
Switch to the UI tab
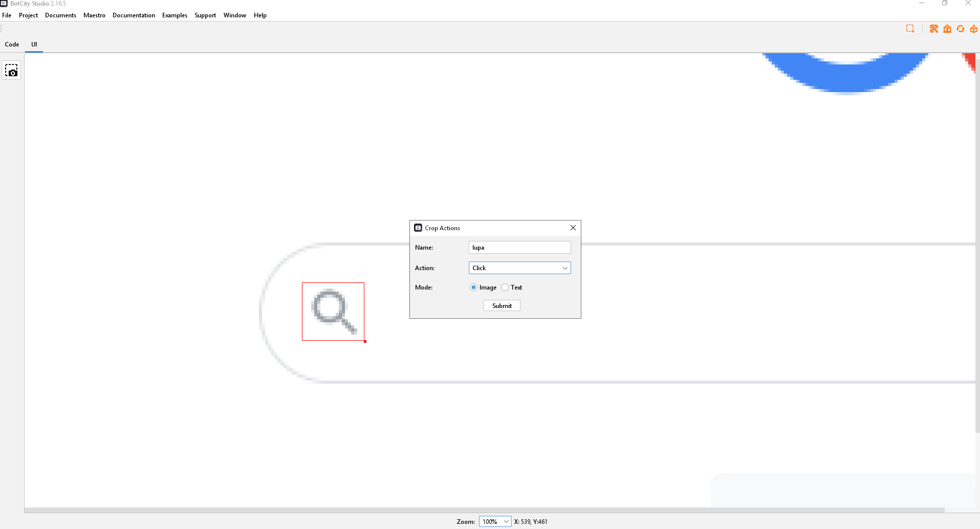tap(34, 45)
